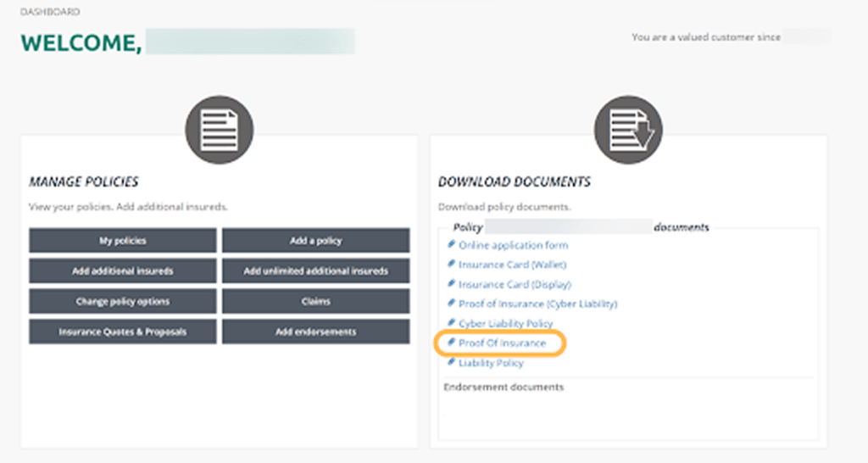This screenshot has height=463, width=868.
Task: View Insurance Quotes & Proposals
Action: 122,332
